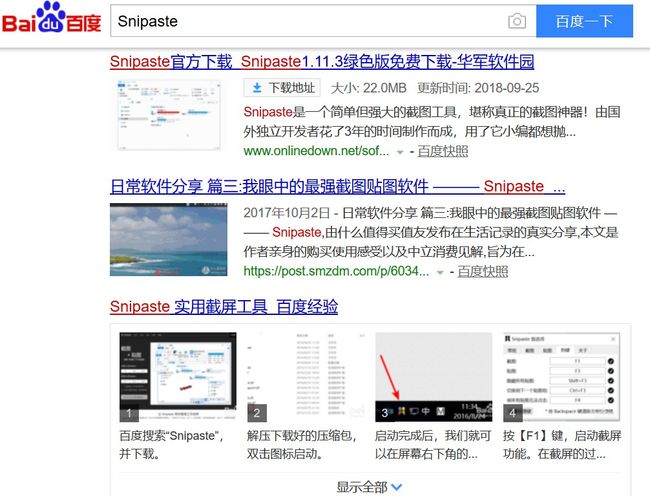Click download arrow icon in 下载地址
Screen dimensions: 650x496
point(257,88)
